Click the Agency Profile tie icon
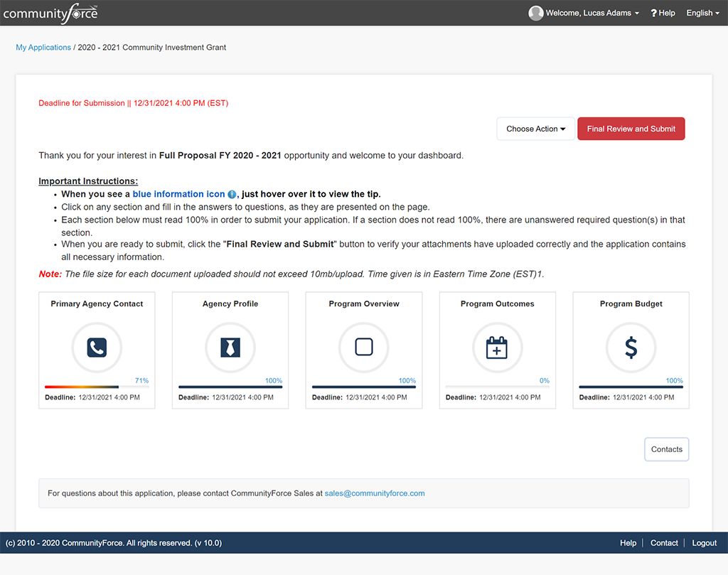Viewport: 728px width, 575px height. pyautogui.click(x=230, y=348)
